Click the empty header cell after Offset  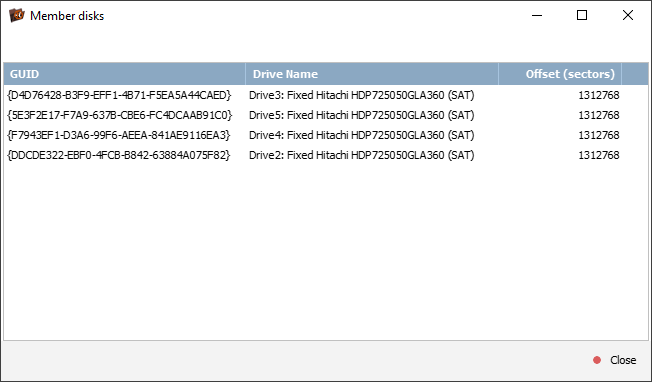tap(635, 74)
